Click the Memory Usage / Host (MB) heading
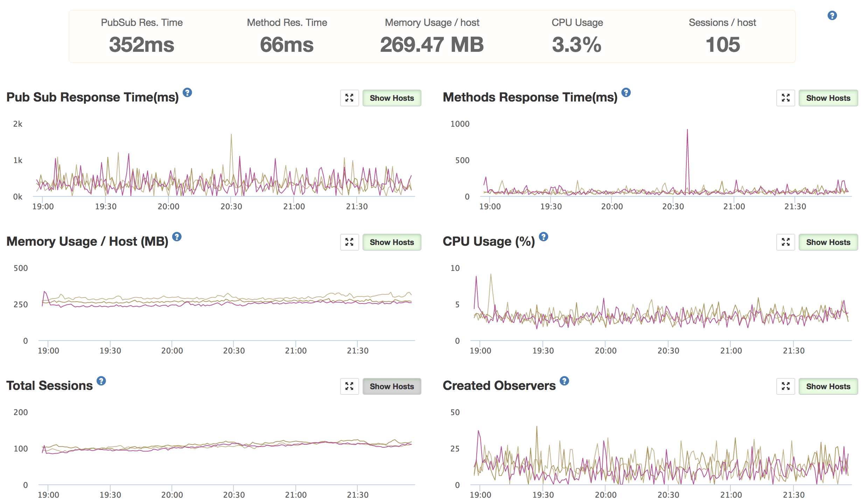Image resolution: width=861 pixels, height=504 pixels. point(87,241)
